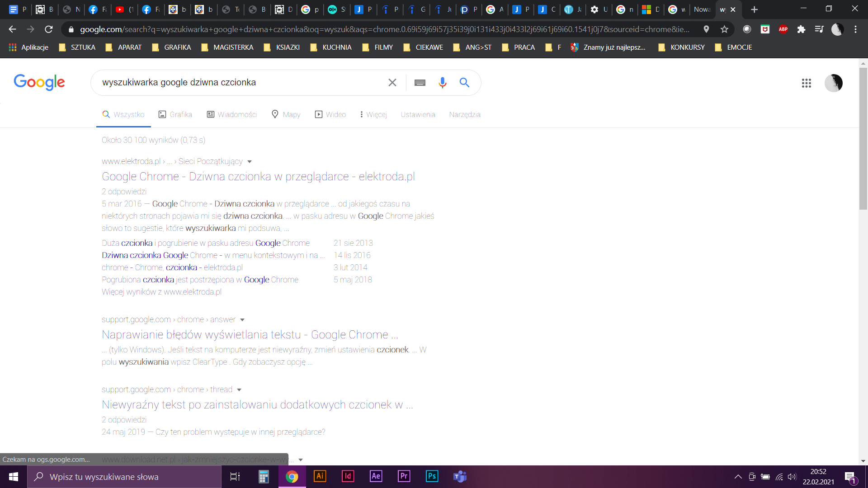This screenshot has height=488, width=868.
Task: Open the 'Naprawianie błędów wyświetlania tekstu' result
Action: tap(250, 334)
